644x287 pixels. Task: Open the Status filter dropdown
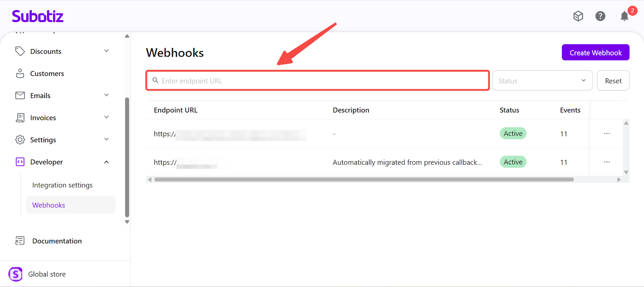pyautogui.click(x=542, y=81)
